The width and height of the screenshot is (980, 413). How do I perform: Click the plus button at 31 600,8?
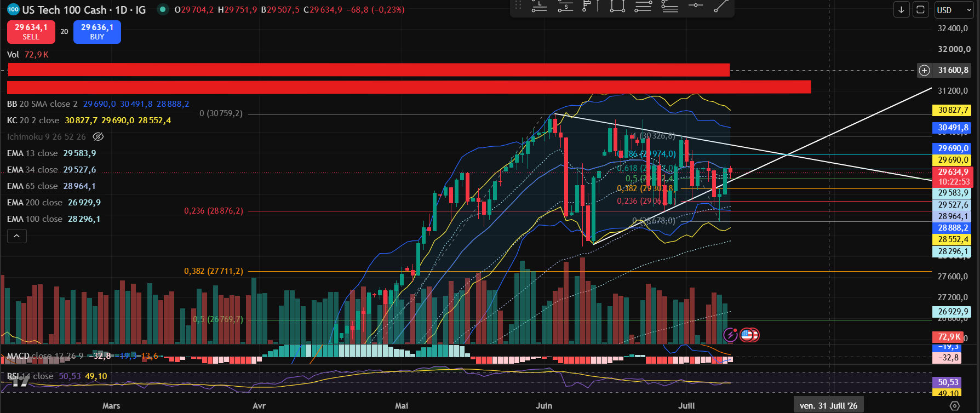[924, 70]
